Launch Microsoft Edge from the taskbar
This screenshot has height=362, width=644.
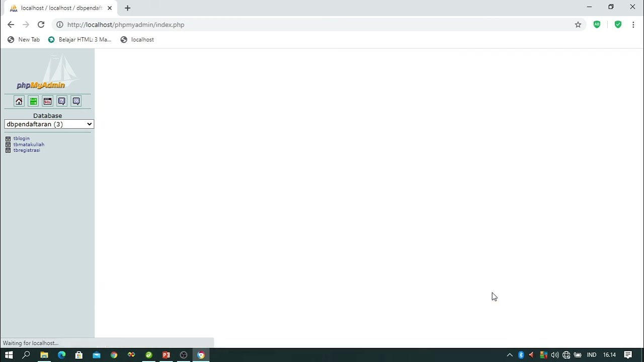(x=61, y=355)
